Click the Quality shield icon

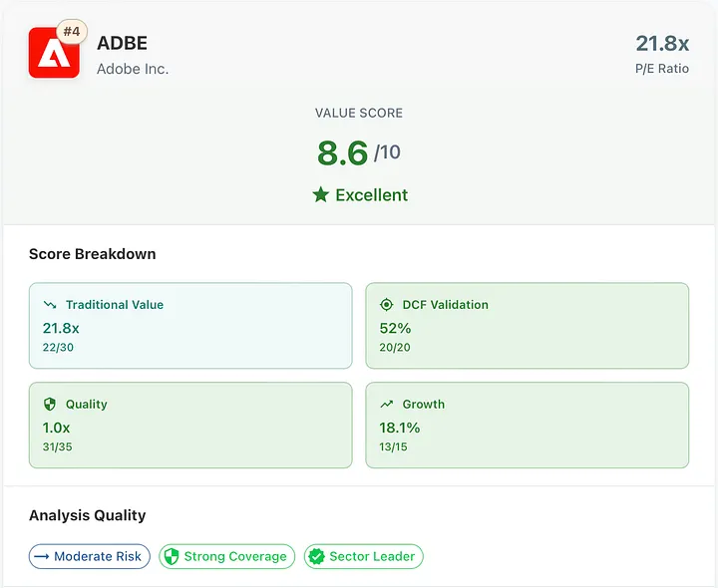[x=50, y=404]
